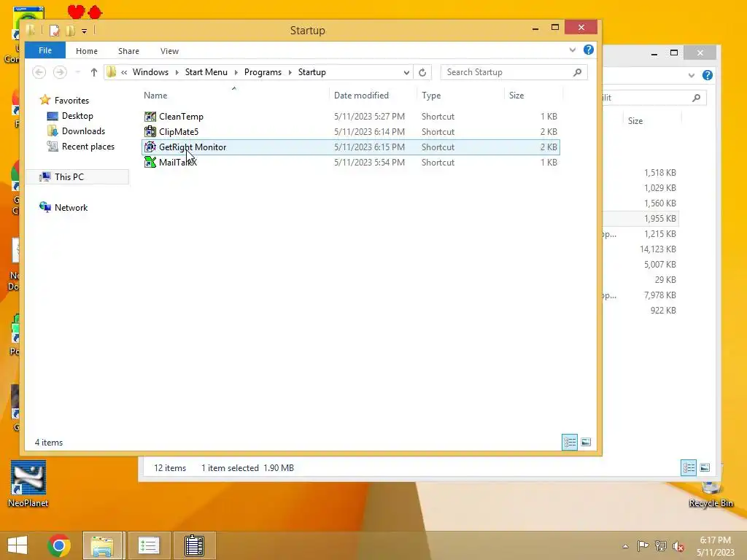Image resolution: width=747 pixels, height=560 pixels.
Task: Click the notepad list taskbar button
Action: pyautogui.click(x=149, y=545)
